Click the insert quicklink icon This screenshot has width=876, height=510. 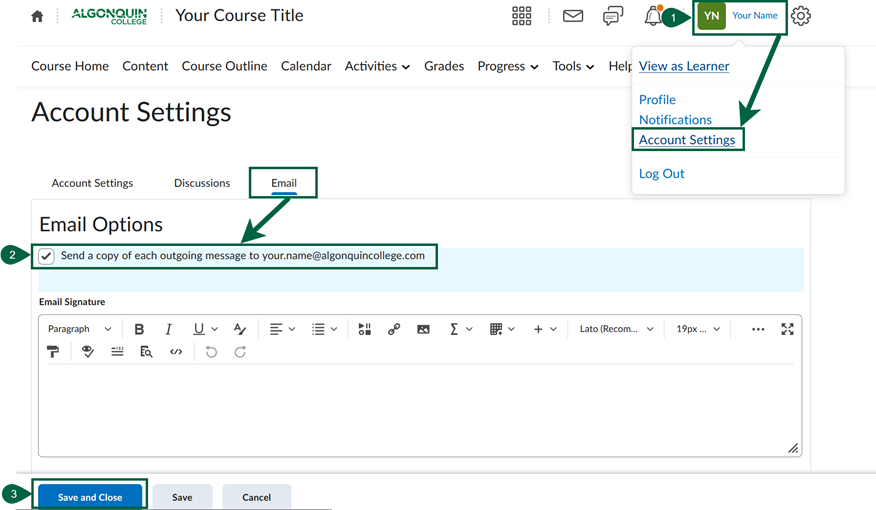coord(394,329)
